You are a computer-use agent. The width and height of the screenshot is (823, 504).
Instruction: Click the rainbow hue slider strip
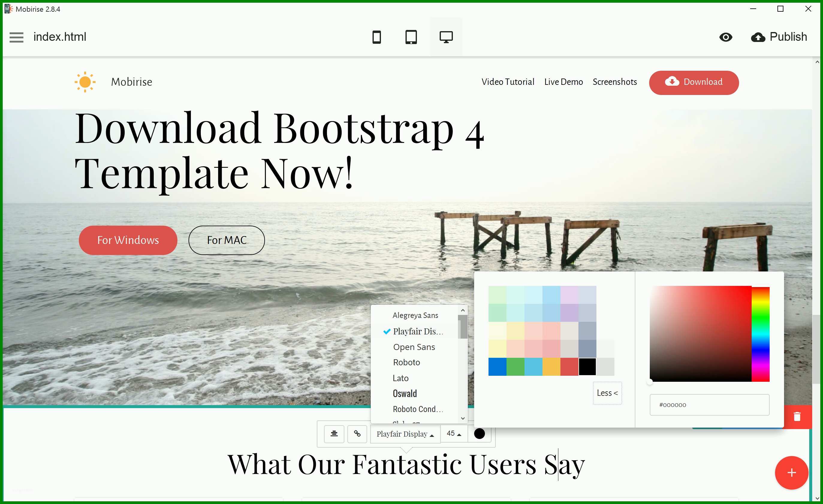pos(761,334)
